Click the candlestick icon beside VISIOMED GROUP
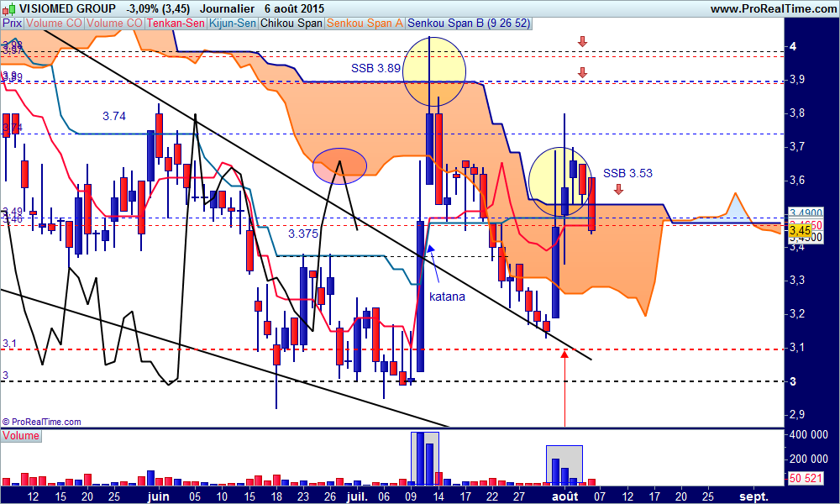This screenshot has width=840, height=504. point(8,8)
